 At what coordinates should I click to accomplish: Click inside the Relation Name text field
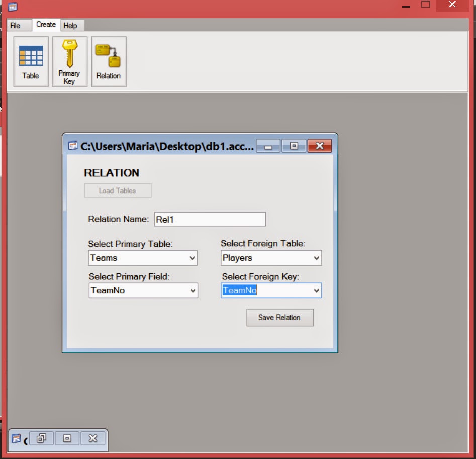coord(210,219)
